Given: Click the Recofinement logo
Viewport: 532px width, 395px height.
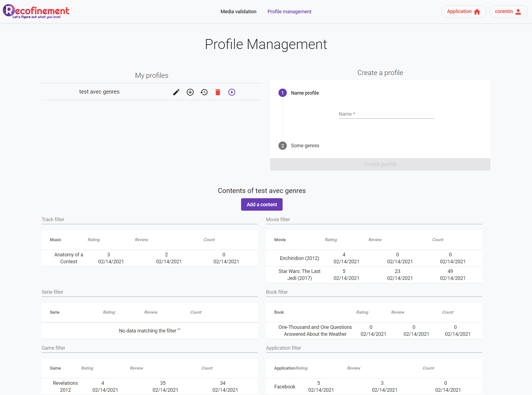Looking at the screenshot, I should pos(36,11).
